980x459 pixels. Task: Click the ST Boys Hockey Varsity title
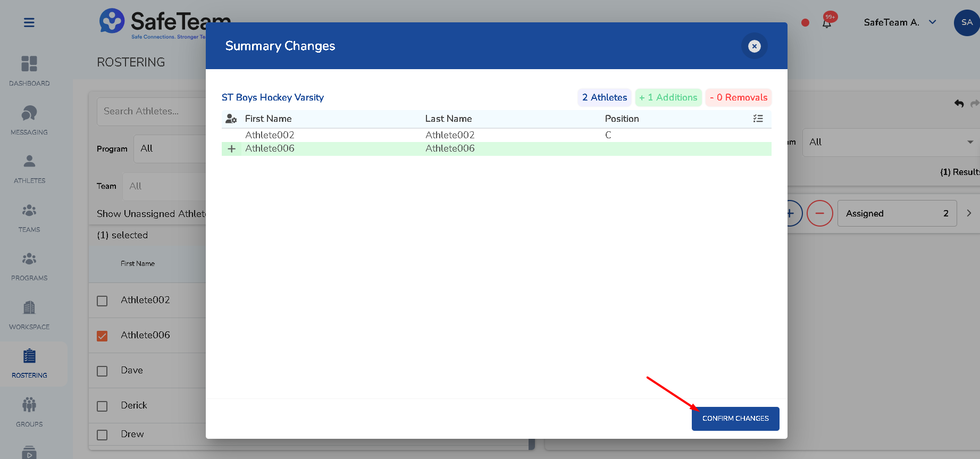pos(273,97)
